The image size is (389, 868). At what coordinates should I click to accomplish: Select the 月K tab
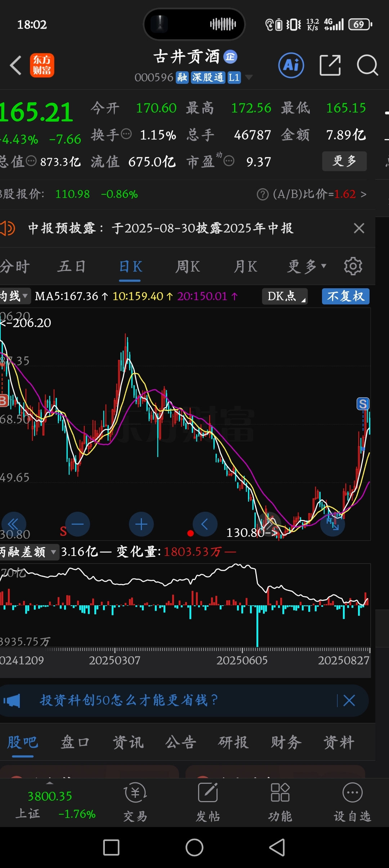[x=245, y=267]
